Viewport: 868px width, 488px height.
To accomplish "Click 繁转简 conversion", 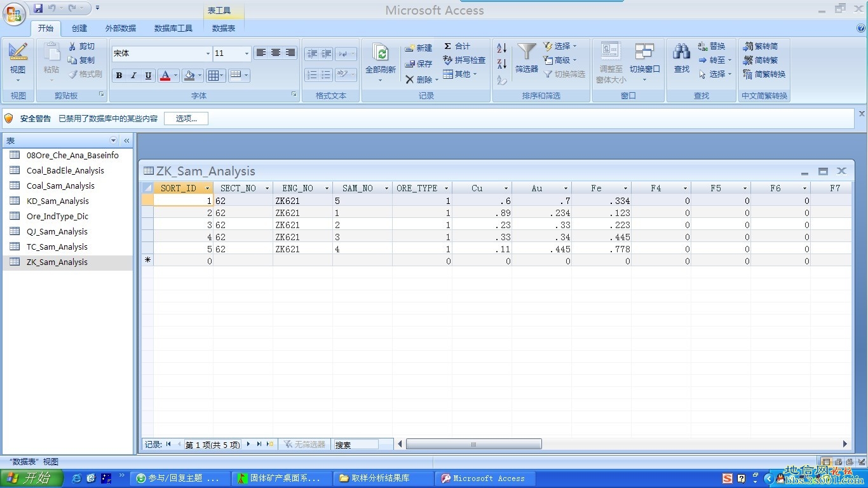I will point(761,46).
